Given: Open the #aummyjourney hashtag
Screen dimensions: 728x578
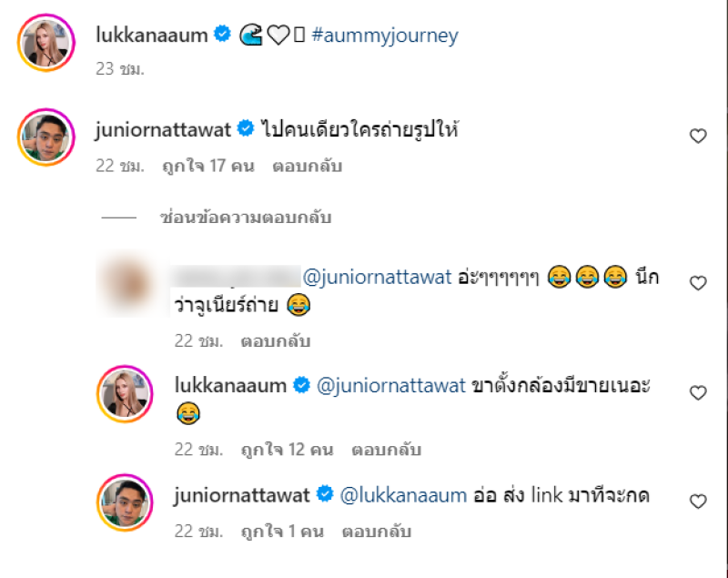Looking at the screenshot, I should point(385,35).
